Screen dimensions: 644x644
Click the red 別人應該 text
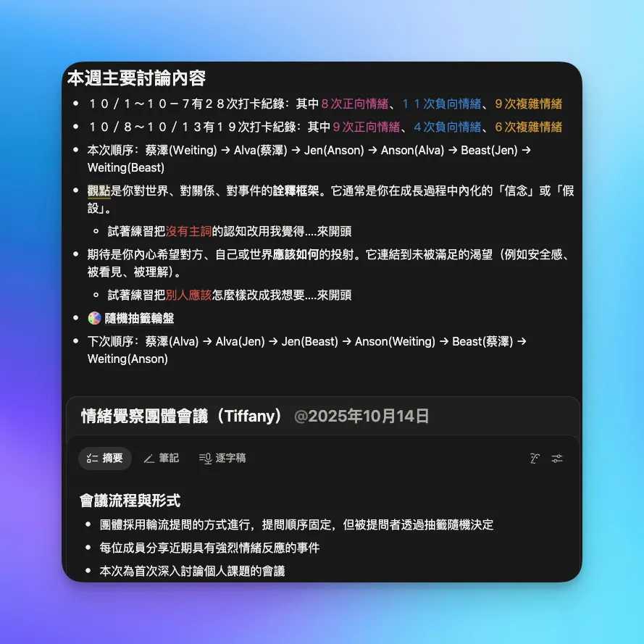point(188,296)
